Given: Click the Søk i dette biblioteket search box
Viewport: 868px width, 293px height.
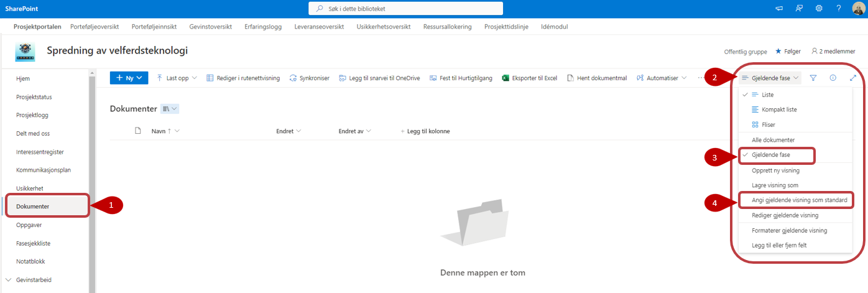Looking at the screenshot, I should [405, 8].
